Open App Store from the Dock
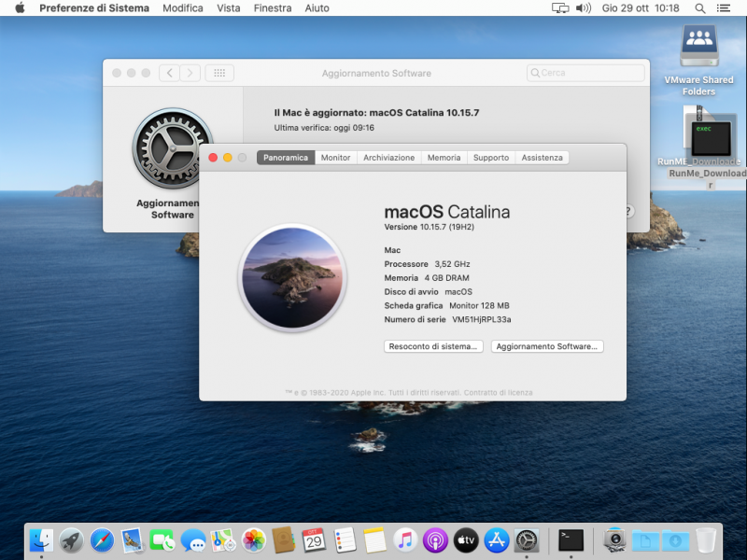 tap(497, 540)
